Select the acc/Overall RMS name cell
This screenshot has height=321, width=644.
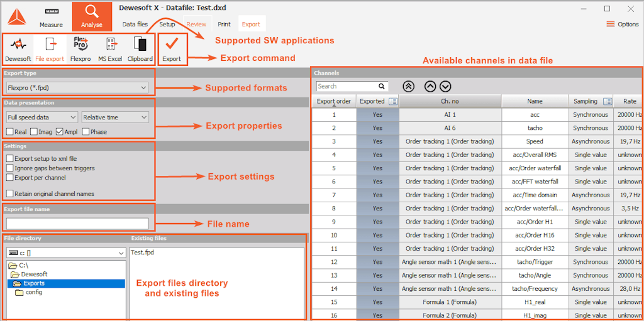pos(535,155)
